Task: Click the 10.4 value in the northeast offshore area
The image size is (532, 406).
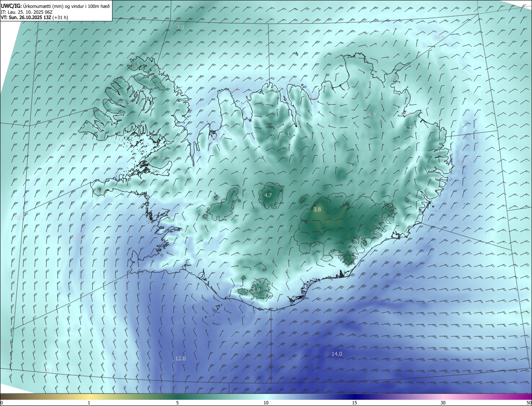Action: 439,37
